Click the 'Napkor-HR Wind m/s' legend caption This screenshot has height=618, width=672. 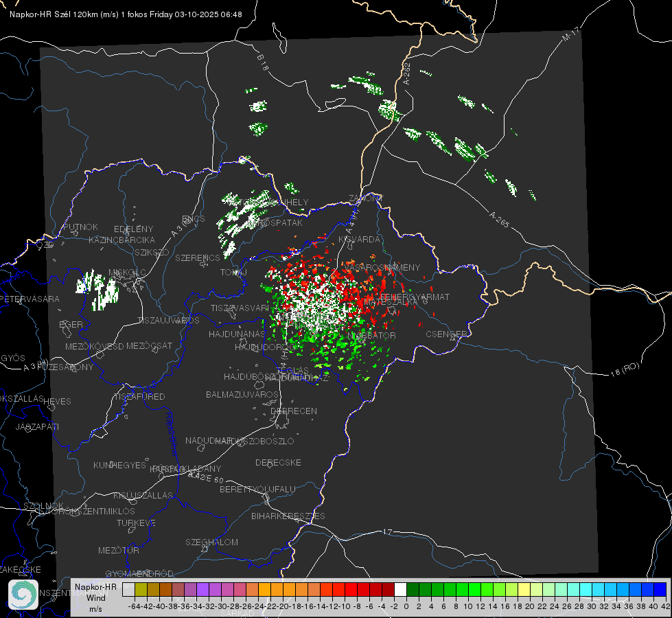[95, 597]
